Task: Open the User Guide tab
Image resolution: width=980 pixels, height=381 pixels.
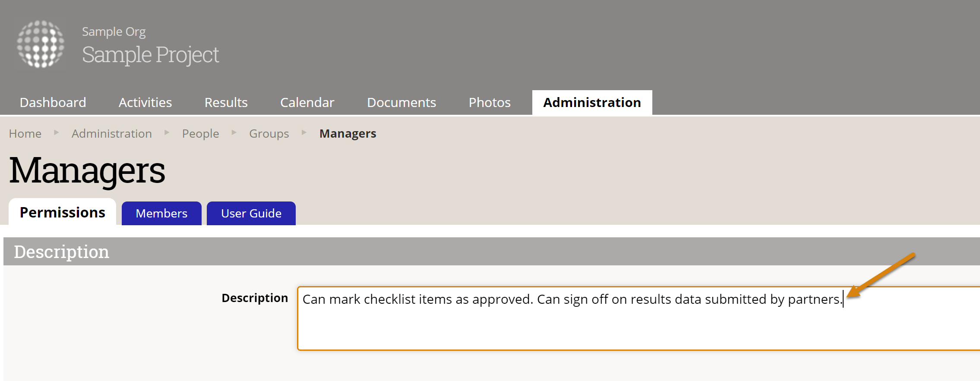Action: click(x=251, y=214)
